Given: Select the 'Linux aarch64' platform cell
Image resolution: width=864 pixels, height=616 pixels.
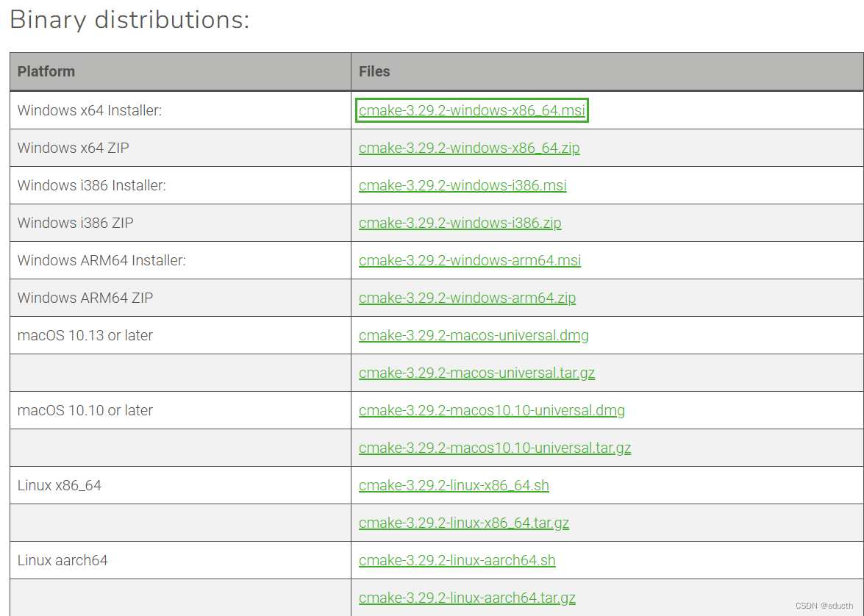Looking at the screenshot, I should 180,560.
